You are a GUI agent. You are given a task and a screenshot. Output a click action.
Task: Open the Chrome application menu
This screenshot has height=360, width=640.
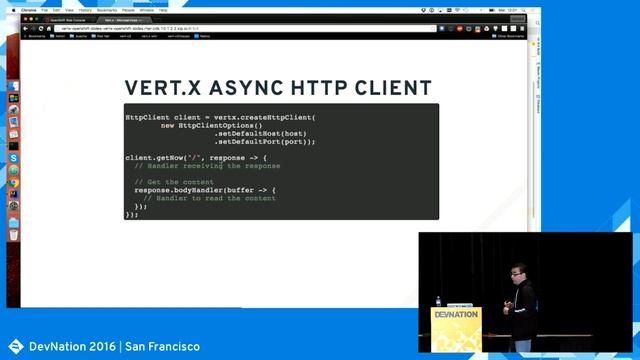click(29, 10)
